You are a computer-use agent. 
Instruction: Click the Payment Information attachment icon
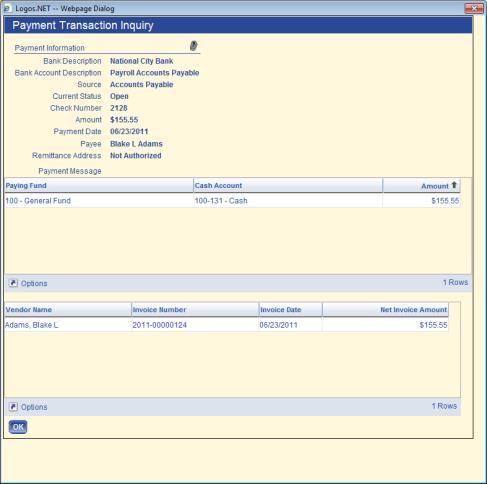pyautogui.click(x=194, y=46)
